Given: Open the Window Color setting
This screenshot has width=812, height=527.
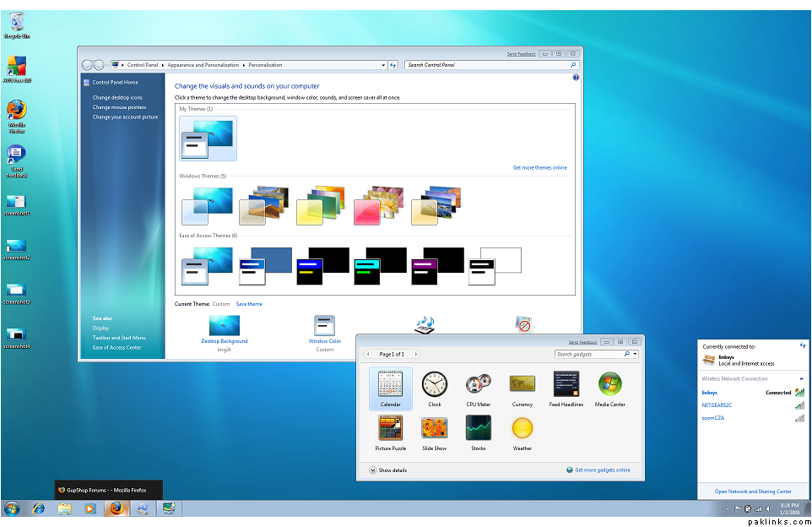Looking at the screenshot, I should (325, 326).
